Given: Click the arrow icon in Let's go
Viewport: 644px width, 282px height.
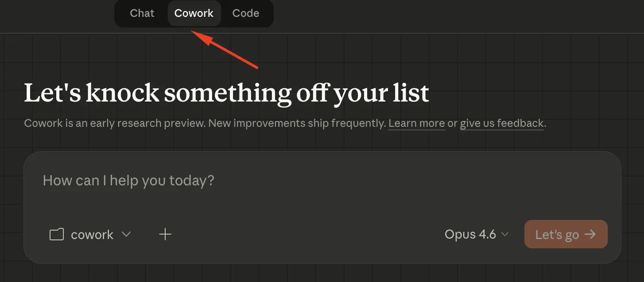Looking at the screenshot, I should (590, 234).
